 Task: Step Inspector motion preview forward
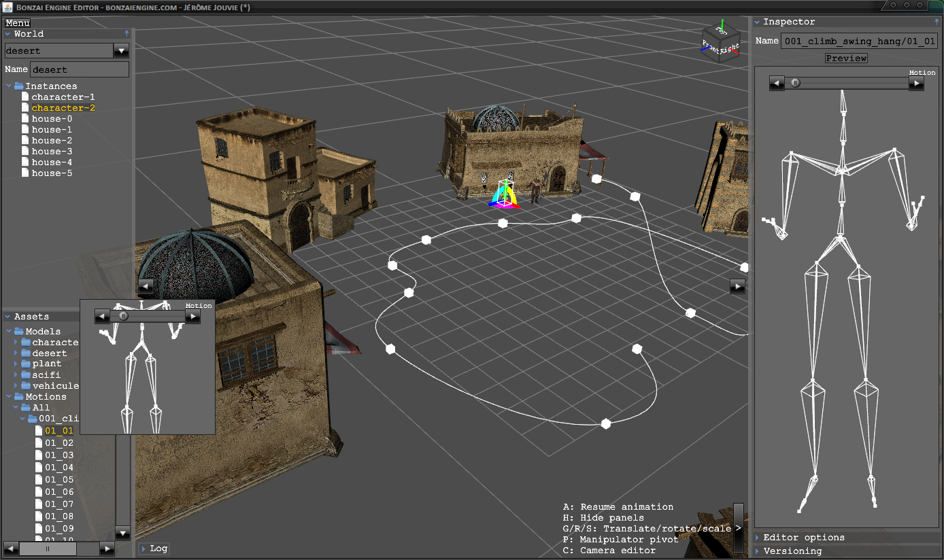[917, 84]
